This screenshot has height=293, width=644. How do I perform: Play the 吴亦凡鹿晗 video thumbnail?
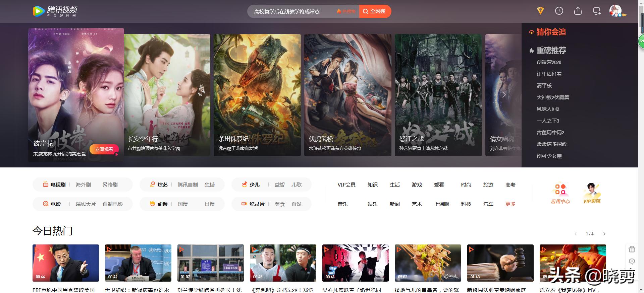(356, 263)
